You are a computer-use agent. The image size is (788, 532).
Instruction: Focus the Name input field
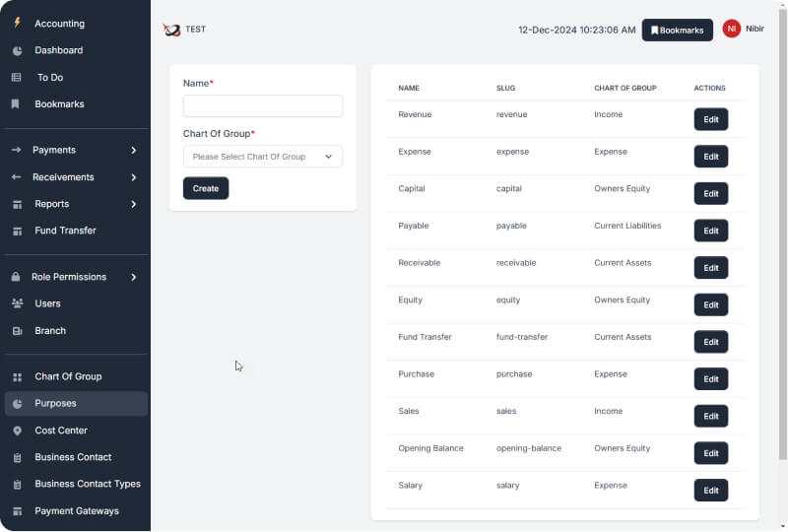263,106
